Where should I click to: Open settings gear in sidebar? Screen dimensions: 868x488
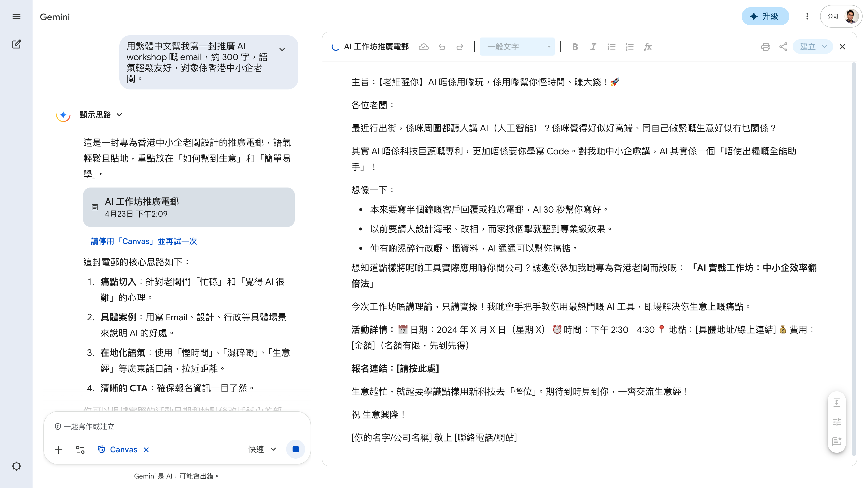pos(16,466)
